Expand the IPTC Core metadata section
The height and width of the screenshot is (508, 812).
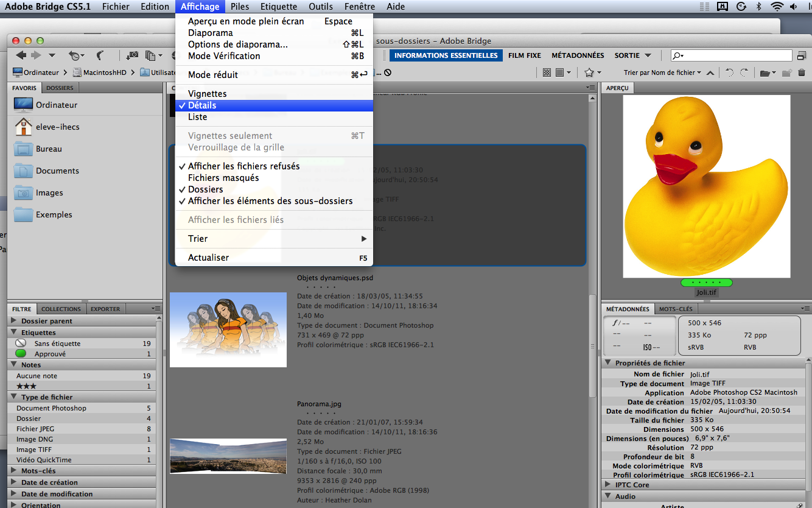pos(608,485)
